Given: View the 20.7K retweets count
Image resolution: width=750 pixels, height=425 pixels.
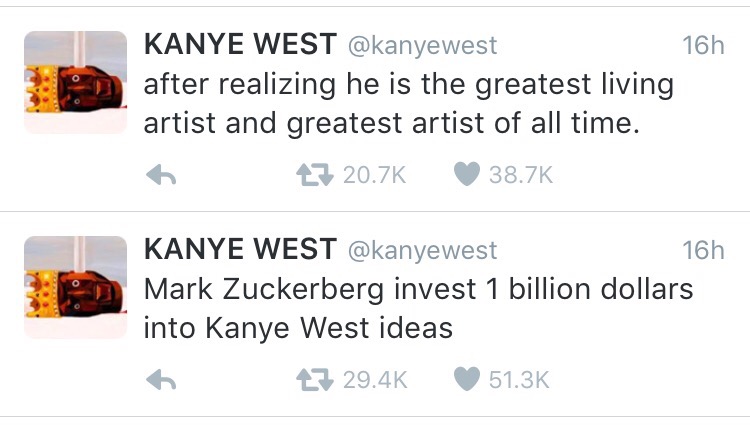Looking at the screenshot, I should 374,175.
